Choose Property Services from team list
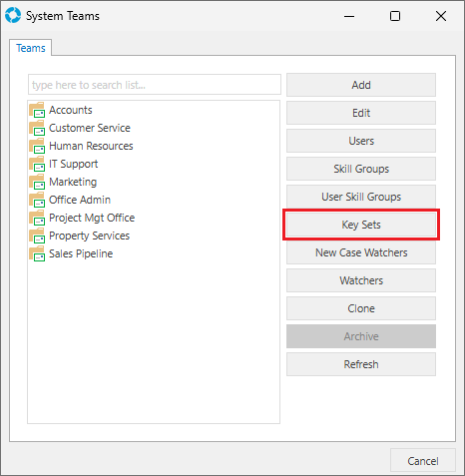Image resolution: width=465 pixels, height=476 pixels. 89,236
